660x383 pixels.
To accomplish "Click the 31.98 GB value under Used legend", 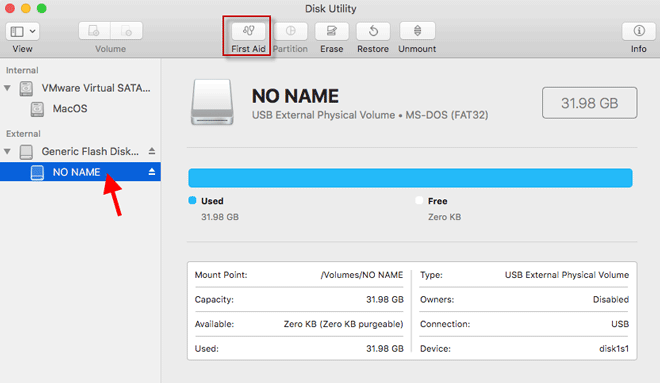I will coord(220,217).
